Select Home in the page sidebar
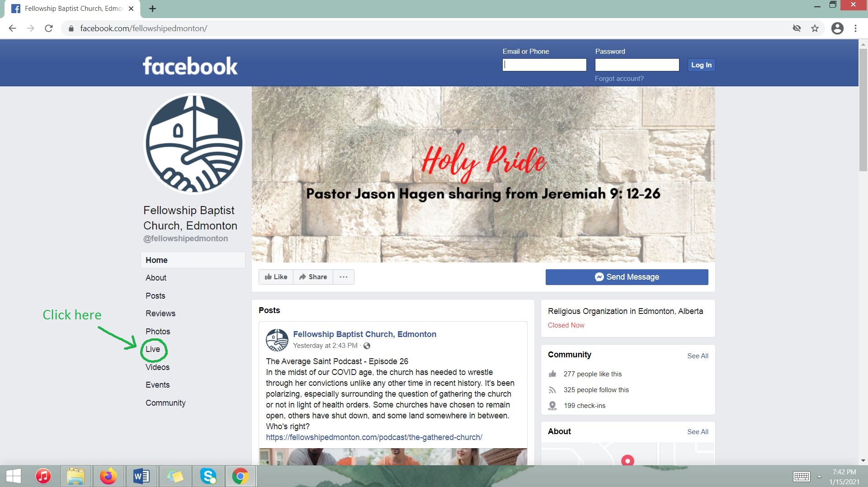 click(x=193, y=260)
